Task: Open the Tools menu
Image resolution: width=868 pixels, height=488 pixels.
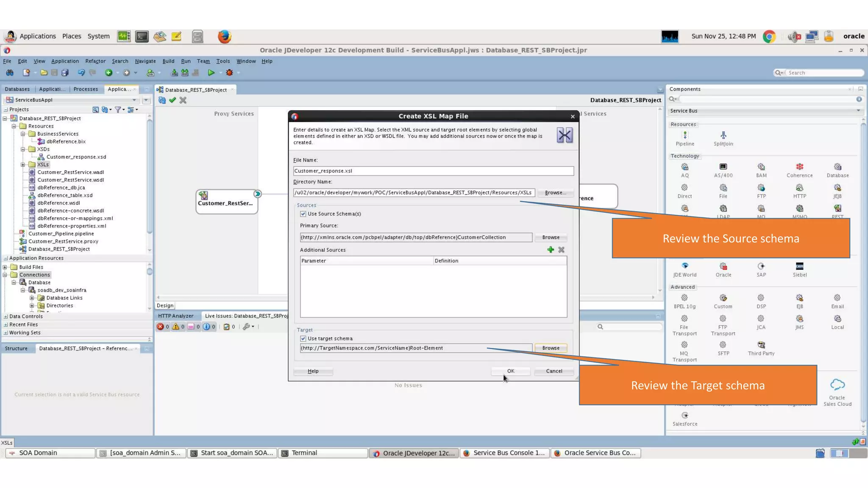Action: click(x=223, y=61)
